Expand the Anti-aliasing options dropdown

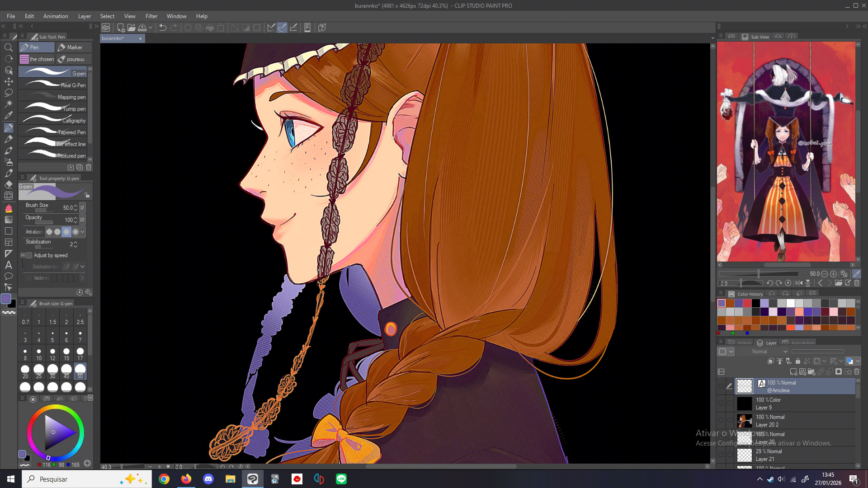coord(82,232)
